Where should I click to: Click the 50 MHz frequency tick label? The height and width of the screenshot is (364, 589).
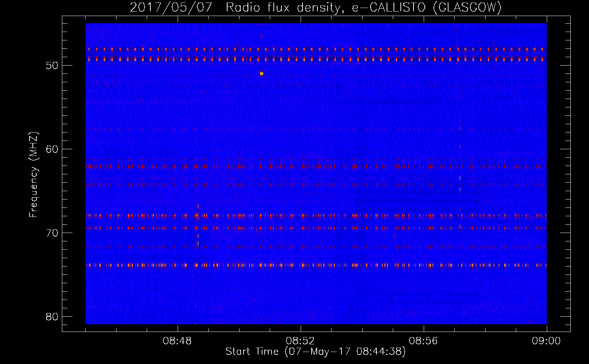[x=52, y=66]
